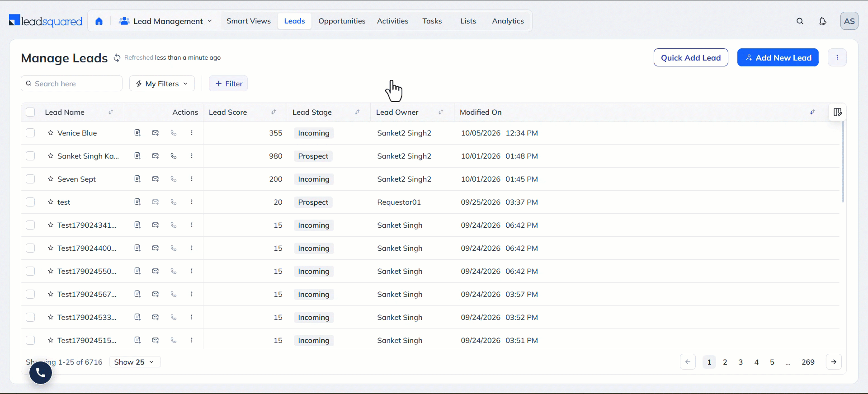Open lead details icon for Test179024567...

137,294
